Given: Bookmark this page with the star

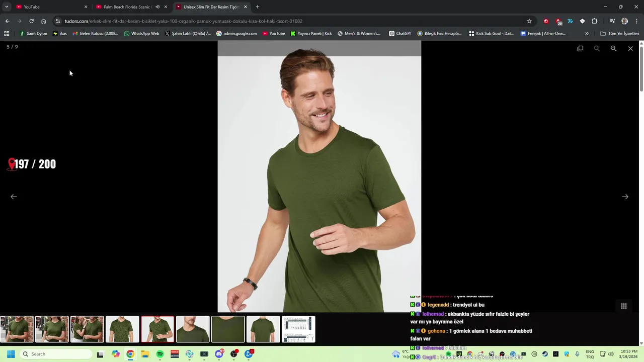Looking at the screenshot, I should (529, 21).
